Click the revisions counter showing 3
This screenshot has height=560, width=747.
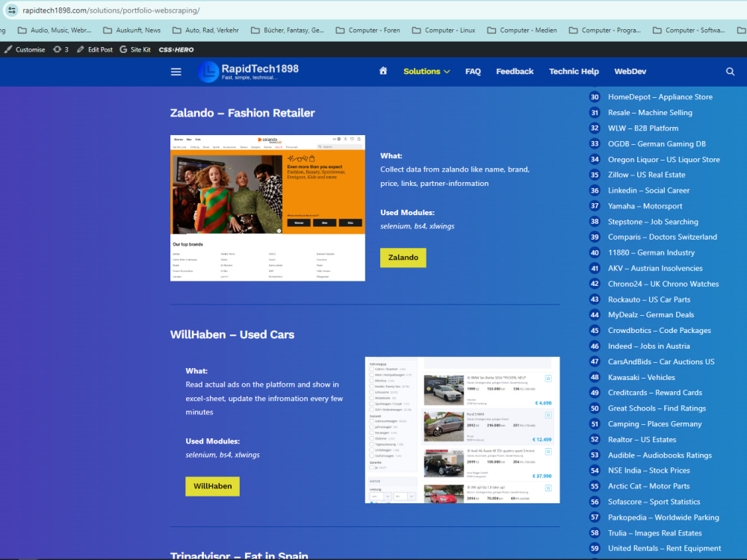click(x=61, y=49)
